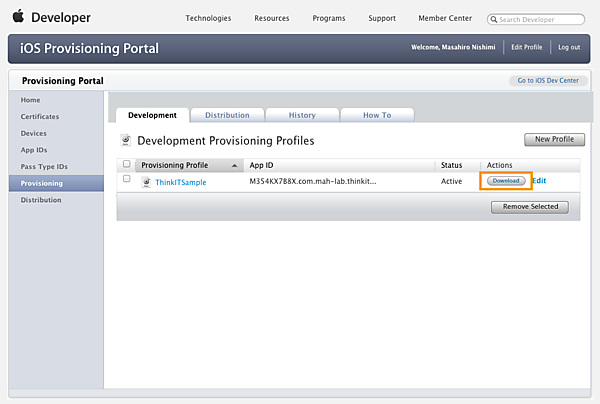The image size is (600, 404).
Task: Click the Development Provisioning Profiles heading icon
Action: click(x=126, y=141)
